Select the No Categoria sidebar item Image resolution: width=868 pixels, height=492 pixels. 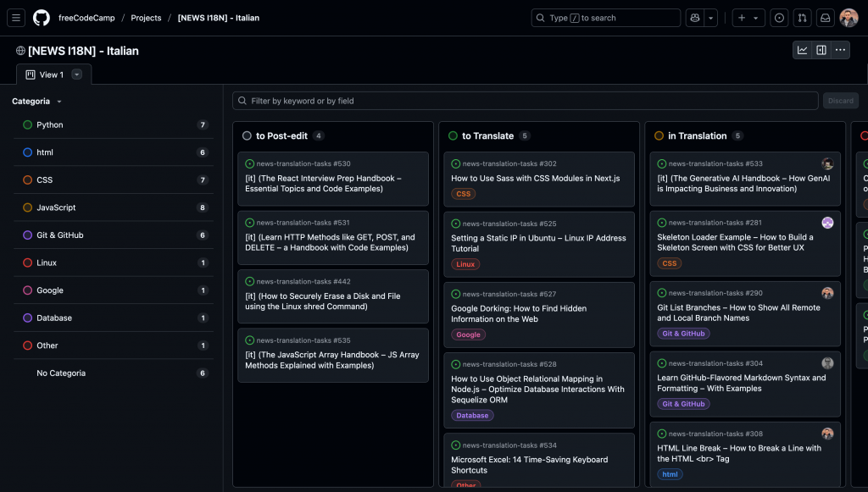point(114,373)
